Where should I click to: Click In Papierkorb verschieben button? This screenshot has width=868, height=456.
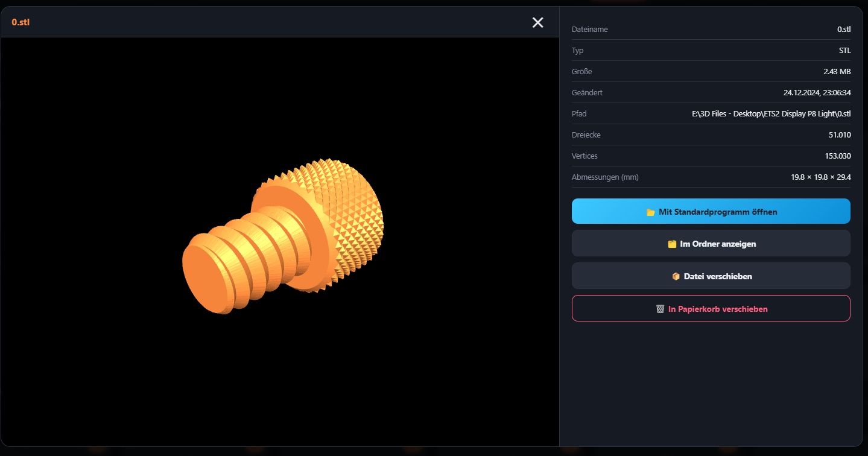point(711,309)
